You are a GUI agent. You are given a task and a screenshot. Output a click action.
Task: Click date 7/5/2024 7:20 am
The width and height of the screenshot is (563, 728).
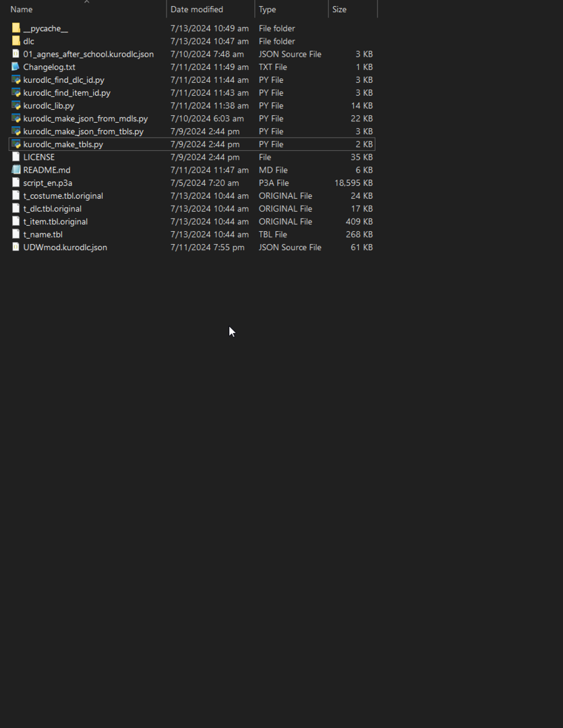tap(205, 183)
